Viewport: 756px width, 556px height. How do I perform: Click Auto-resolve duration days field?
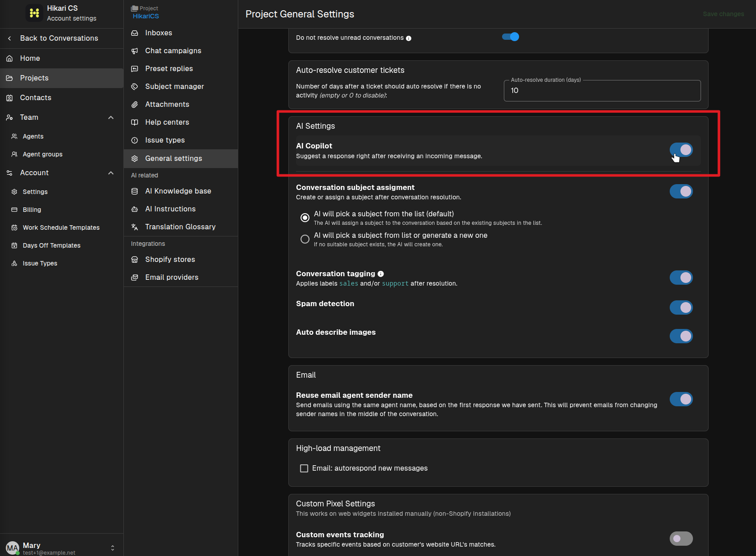[602, 91]
